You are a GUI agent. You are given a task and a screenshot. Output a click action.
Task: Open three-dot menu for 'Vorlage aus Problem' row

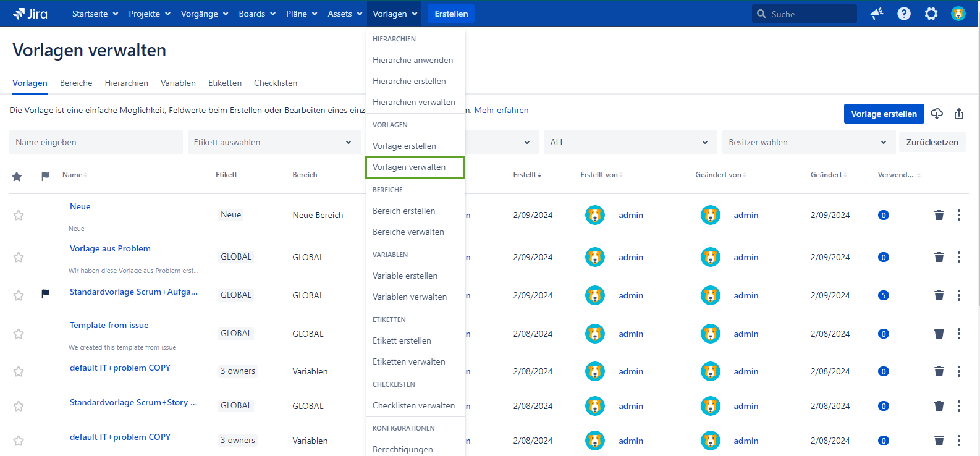[958, 257]
